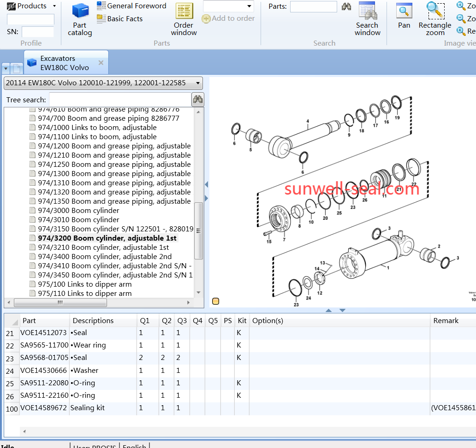
Task: Open the Order window
Action: [x=184, y=20]
